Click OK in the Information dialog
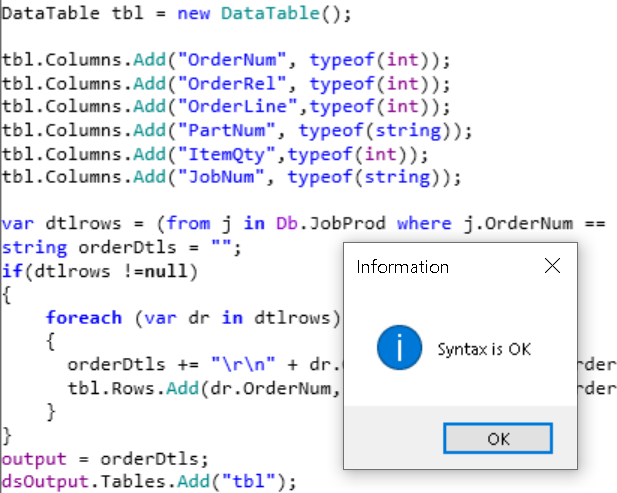Viewport: 617px width, 493px height. click(x=498, y=438)
